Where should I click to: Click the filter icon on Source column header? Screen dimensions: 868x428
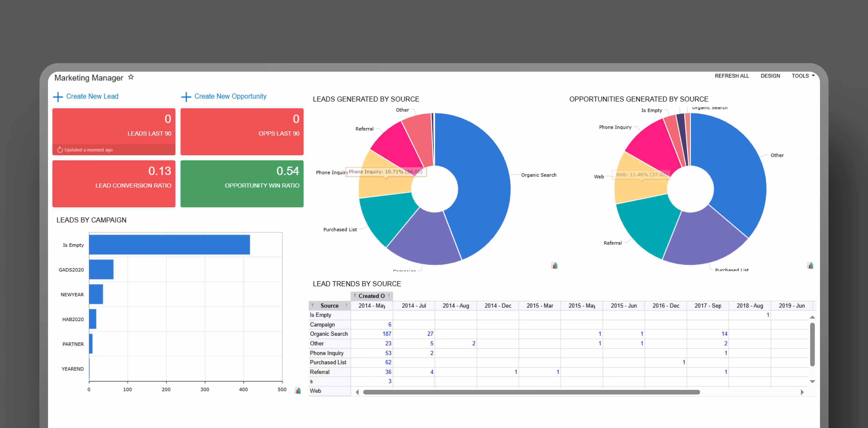pyautogui.click(x=313, y=305)
